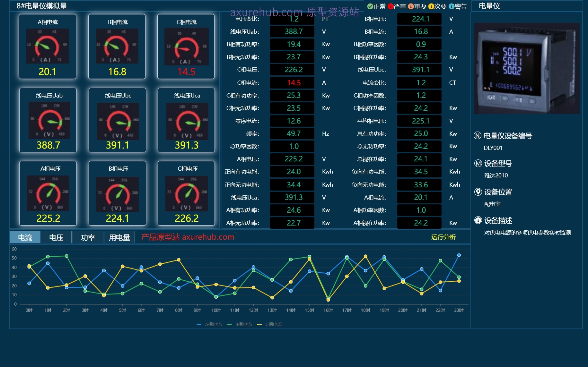Click the 平均相电压 value 225.1 field
The width and height of the screenshot is (588, 367).
[419, 121]
